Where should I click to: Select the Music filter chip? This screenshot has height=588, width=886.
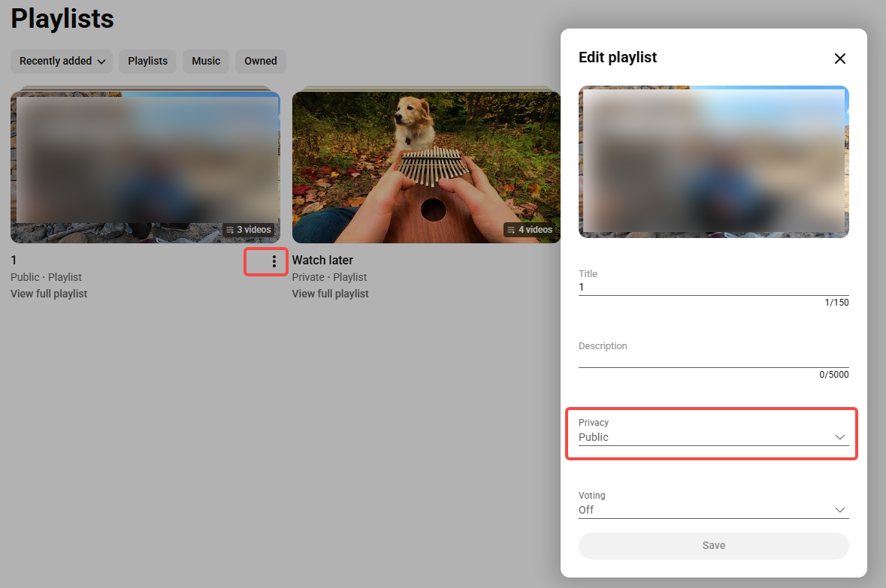coord(206,62)
